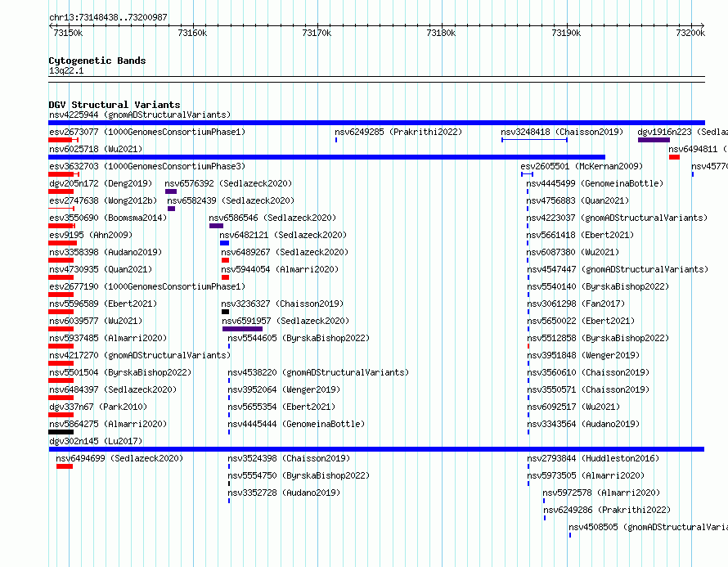This screenshot has width=728, height=567.
Task: Select nsv6591957 Sedlazeck2020 variant
Action: pyautogui.click(x=285, y=321)
